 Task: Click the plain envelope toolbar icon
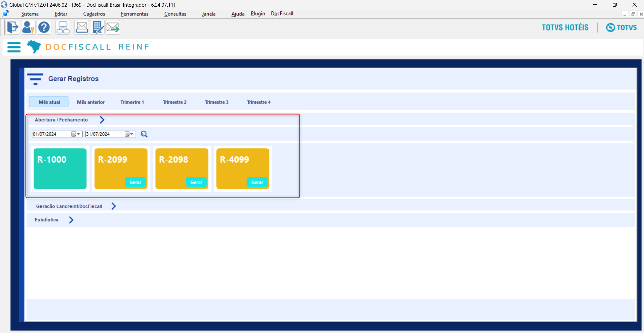click(82, 27)
